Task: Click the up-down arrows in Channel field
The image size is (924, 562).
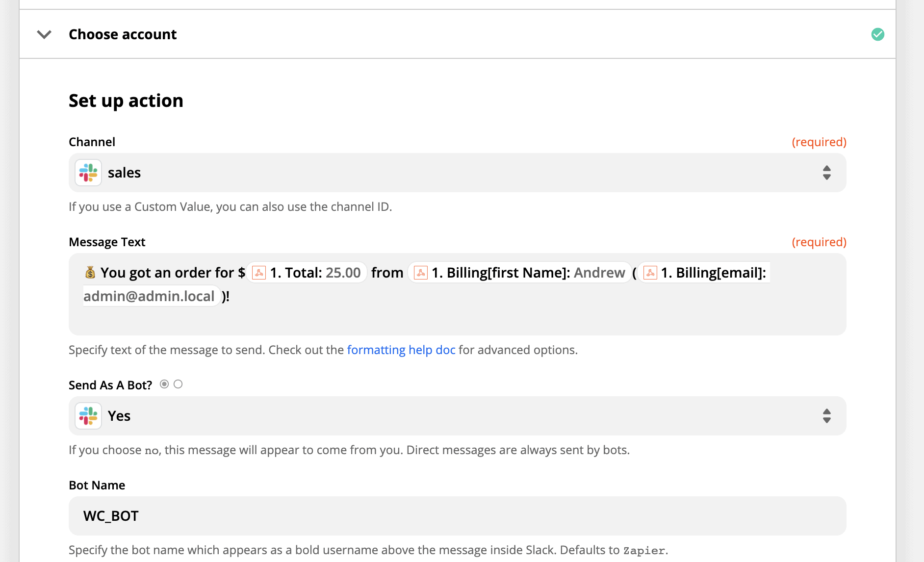Action: click(826, 173)
